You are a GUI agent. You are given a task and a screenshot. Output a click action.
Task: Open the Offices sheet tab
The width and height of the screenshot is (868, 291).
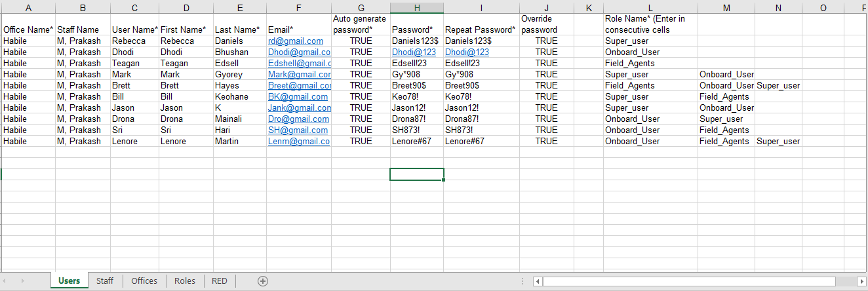tap(144, 281)
